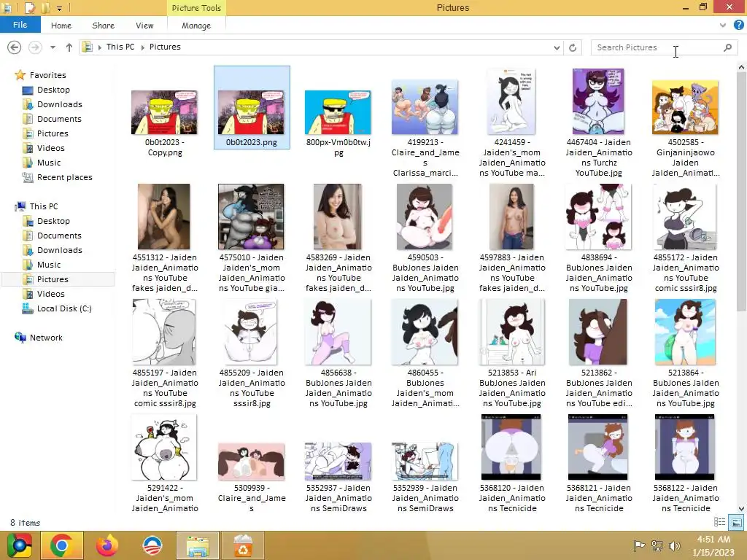Click the vertical scrollbar down arrow
This screenshot has height=560, width=747.
(741, 508)
